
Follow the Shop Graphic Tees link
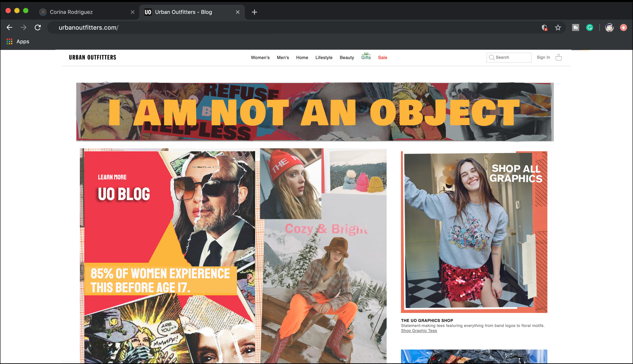[x=419, y=331]
